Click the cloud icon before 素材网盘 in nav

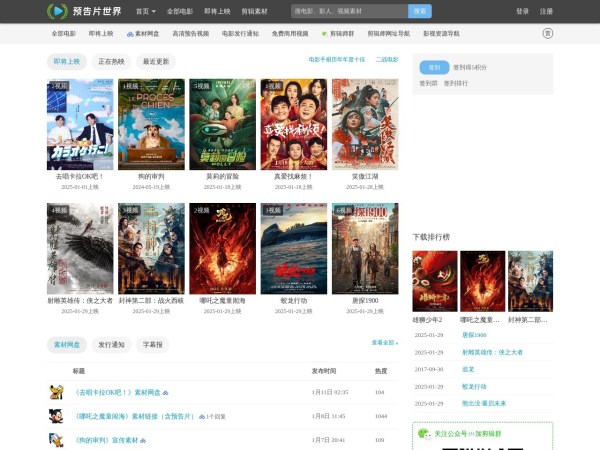tap(129, 33)
